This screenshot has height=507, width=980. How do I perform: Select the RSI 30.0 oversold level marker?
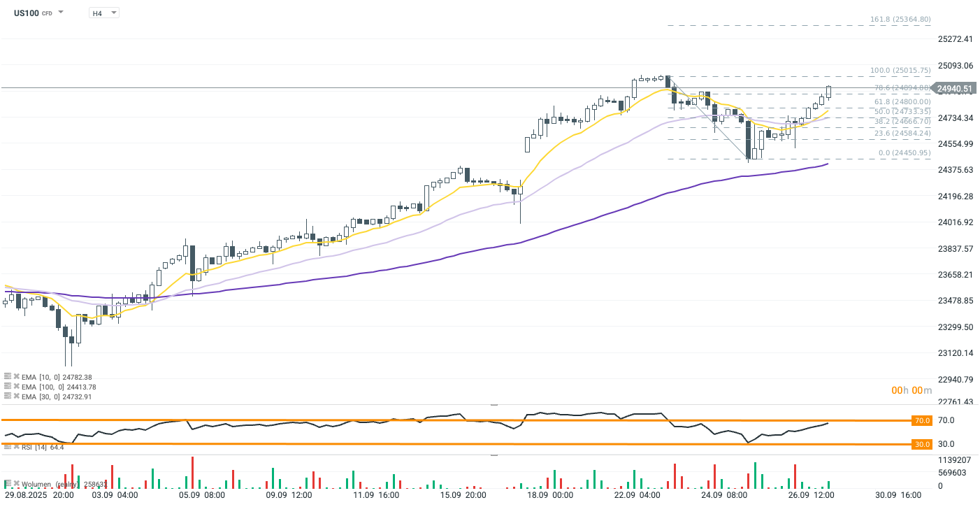[x=922, y=444]
